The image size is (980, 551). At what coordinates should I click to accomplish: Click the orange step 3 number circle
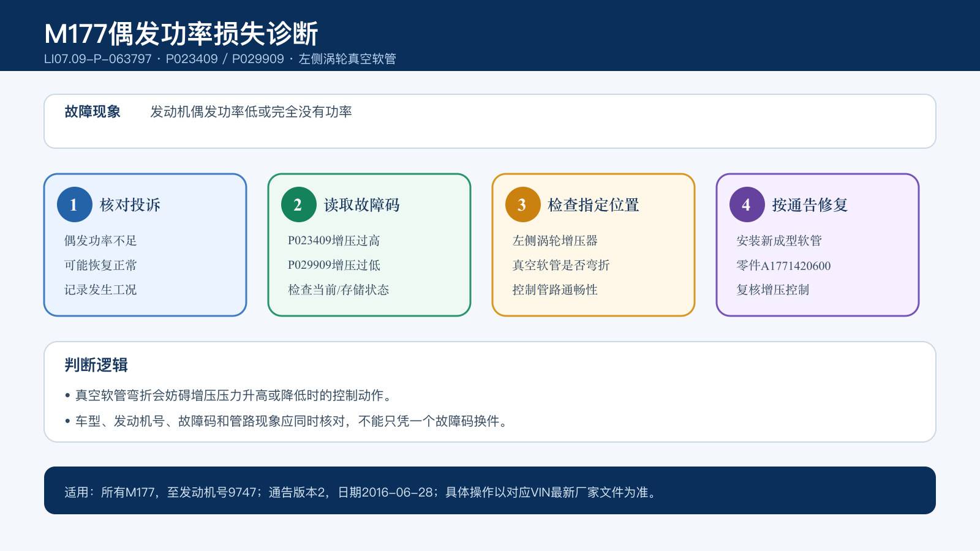coord(522,204)
